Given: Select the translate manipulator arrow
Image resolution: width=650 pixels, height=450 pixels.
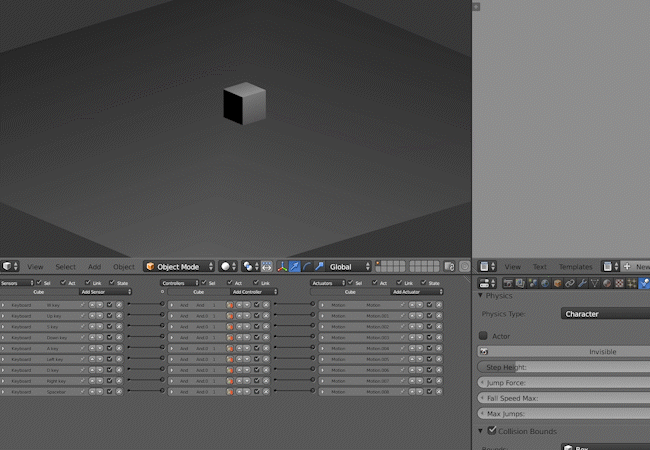Looking at the screenshot, I should coord(294,266).
